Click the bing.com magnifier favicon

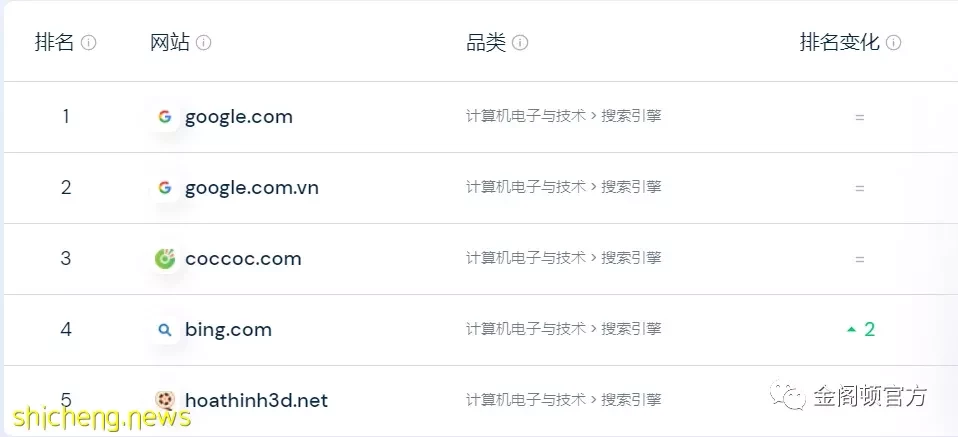pyautogui.click(x=165, y=329)
